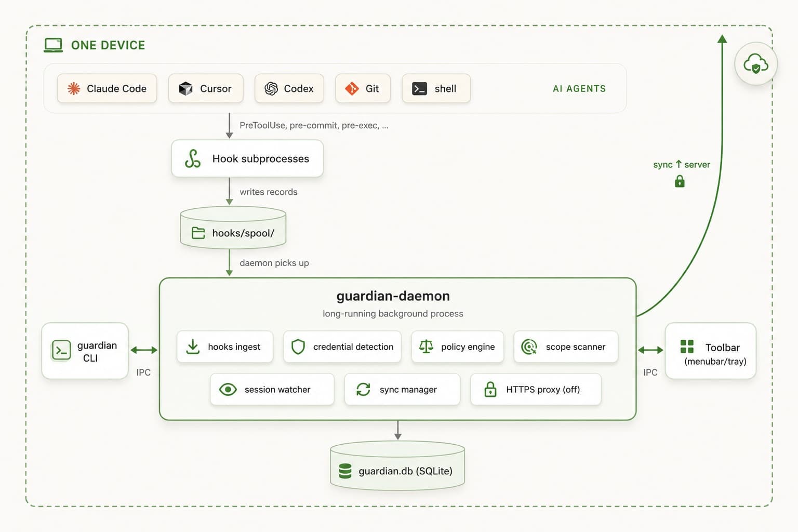Select the Claude Code agent card
The height and width of the screenshot is (532, 798).
click(107, 88)
